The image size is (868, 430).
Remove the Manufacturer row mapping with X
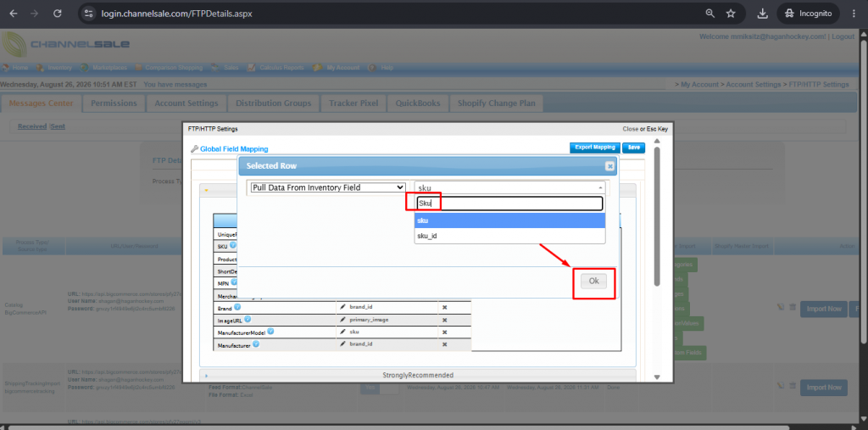pos(444,344)
